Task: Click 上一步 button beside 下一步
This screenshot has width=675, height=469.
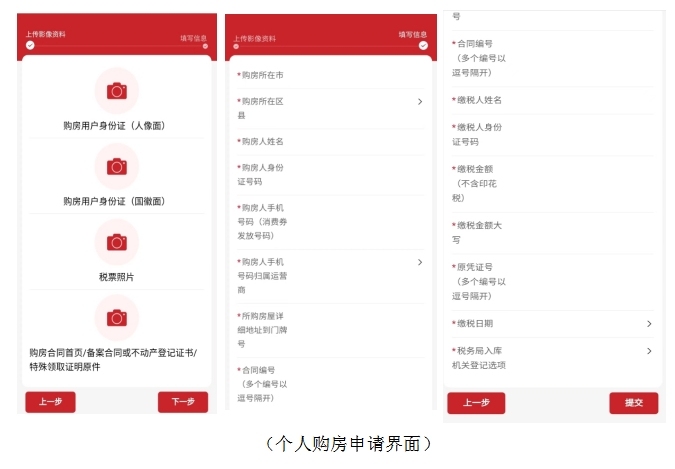Action: (x=50, y=401)
